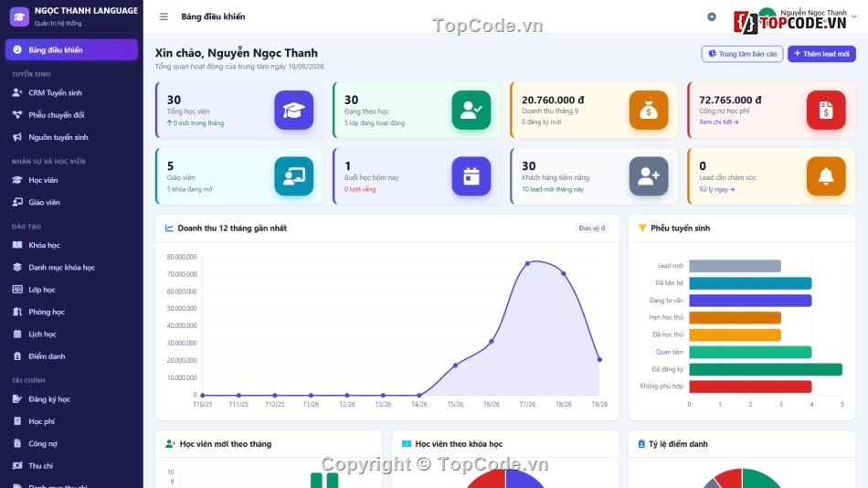Click the T7/26 peak point on revenue chart
Viewport: 868px width, 488px height.
[527, 264]
